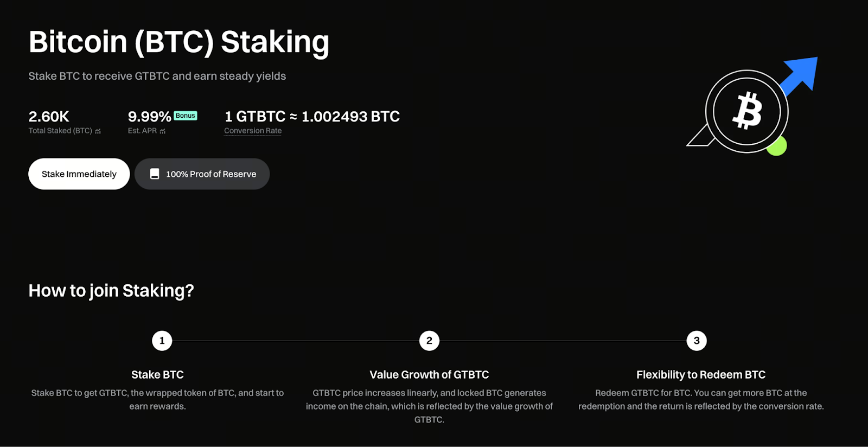Click the blue upward arrow graphic
868x447 pixels.
coord(801,75)
